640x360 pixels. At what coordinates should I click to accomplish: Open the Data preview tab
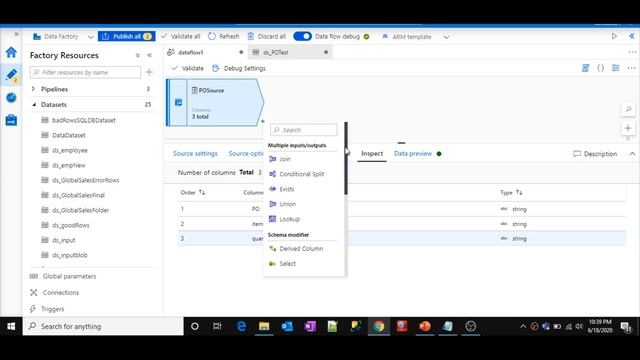[x=413, y=153]
